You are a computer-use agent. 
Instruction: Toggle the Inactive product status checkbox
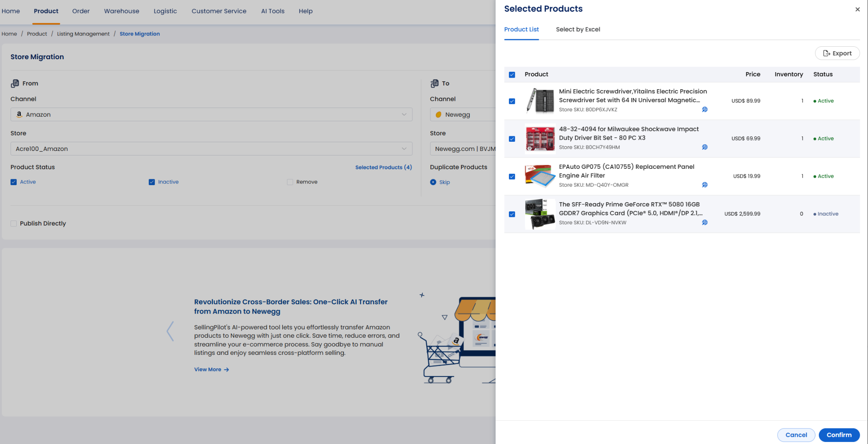[x=152, y=182]
